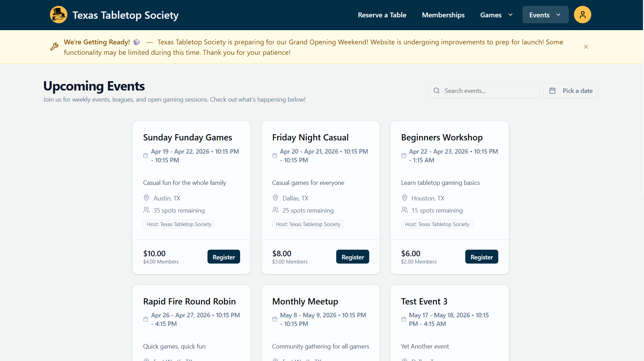
Task: Click Host badge on Sunday Funday Games card
Action: coord(179,224)
